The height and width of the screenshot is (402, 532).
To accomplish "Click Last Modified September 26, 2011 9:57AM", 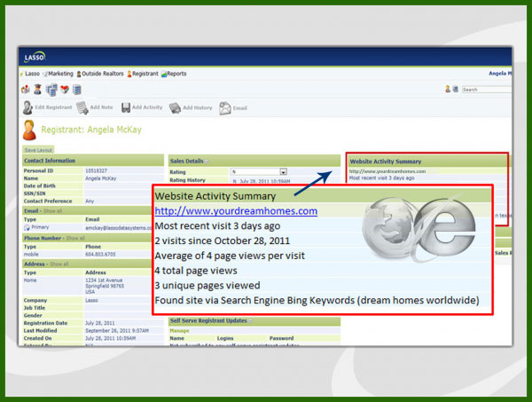I will 117,331.
